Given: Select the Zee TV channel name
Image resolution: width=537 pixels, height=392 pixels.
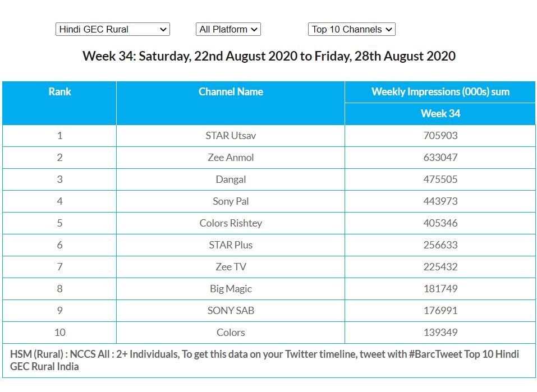Looking at the screenshot, I should (x=231, y=267).
